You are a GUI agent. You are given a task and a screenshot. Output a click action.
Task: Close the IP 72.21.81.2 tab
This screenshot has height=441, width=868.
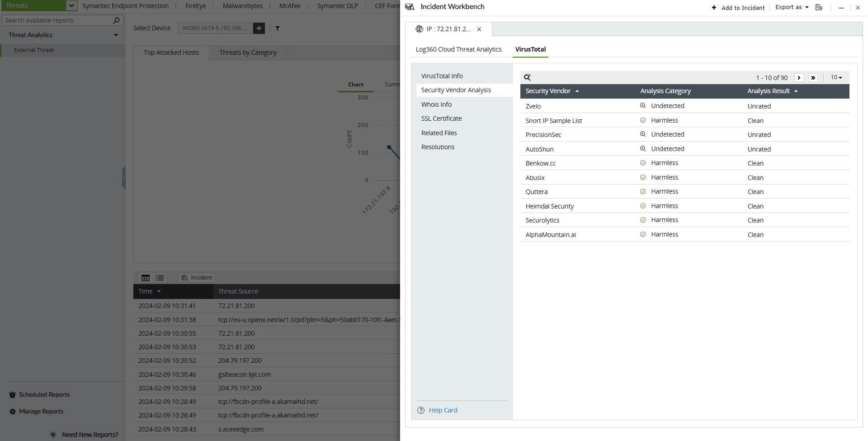479,29
